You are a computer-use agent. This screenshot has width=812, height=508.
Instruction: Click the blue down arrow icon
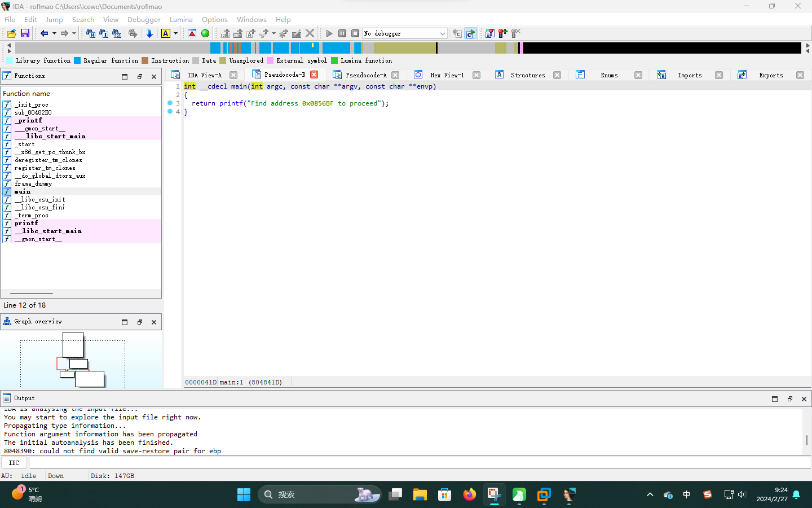point(149,33)
